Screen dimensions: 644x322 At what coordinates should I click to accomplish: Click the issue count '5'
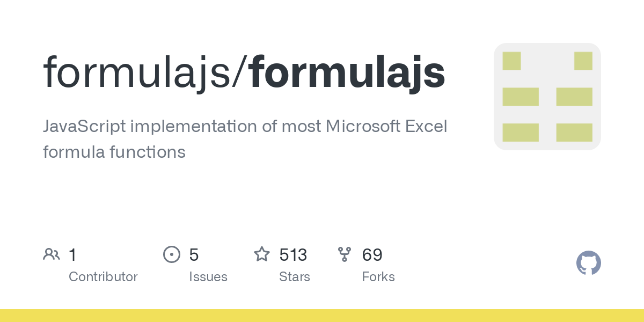(x=194, y=254)
